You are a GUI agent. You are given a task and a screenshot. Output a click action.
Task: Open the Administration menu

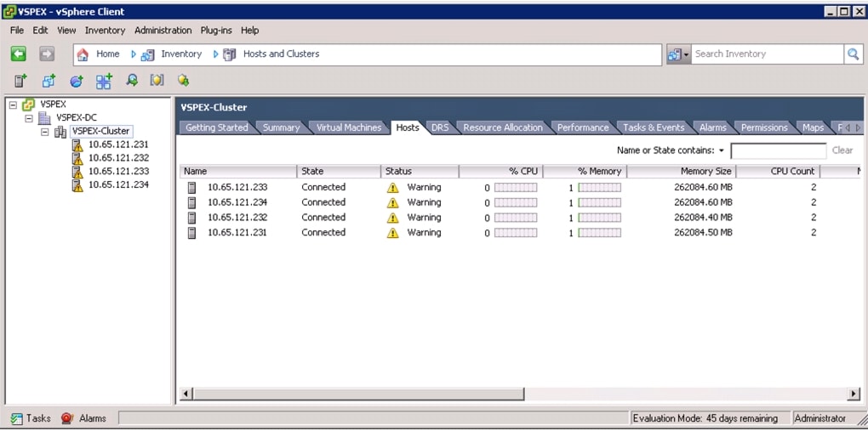[x=163, y=31]
